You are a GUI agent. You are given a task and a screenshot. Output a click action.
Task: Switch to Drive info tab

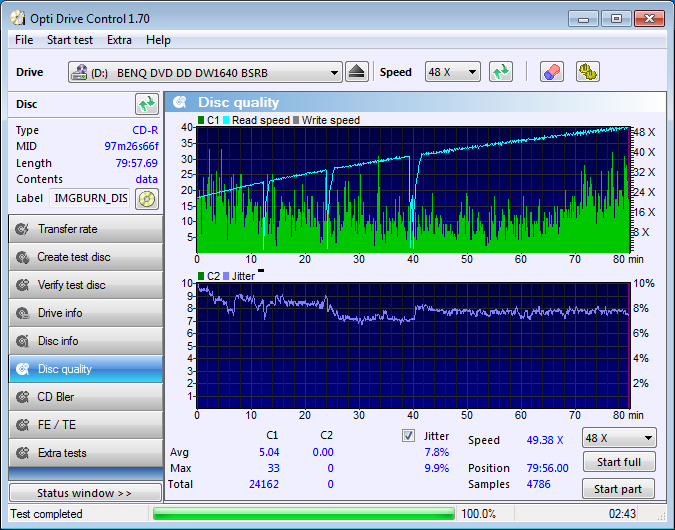coord(86,313)
